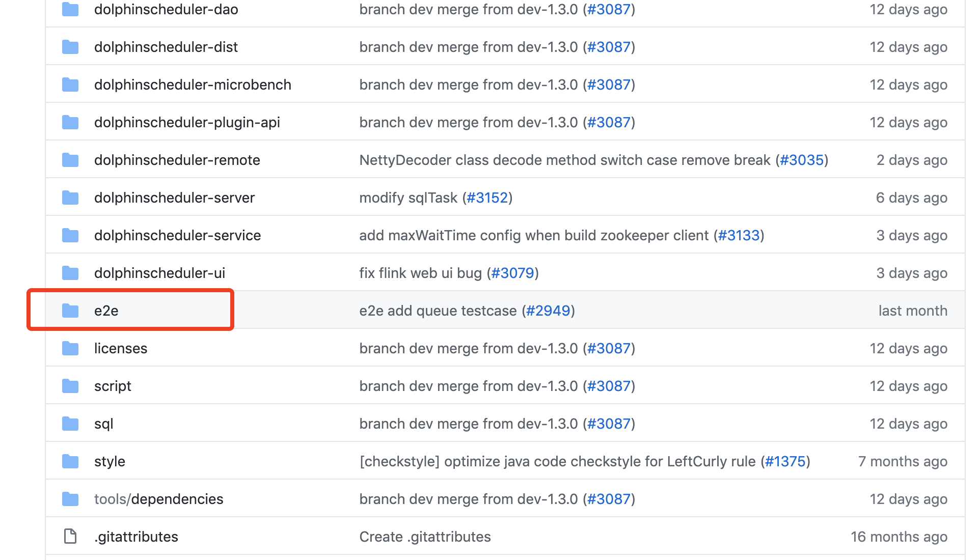Open pull request #3152 link

point(487,198)
